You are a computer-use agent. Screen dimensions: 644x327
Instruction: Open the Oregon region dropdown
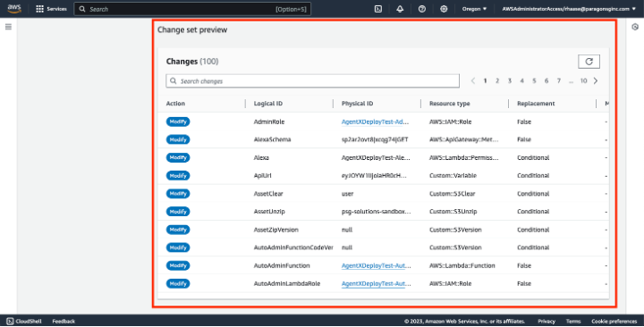(474, 9)
